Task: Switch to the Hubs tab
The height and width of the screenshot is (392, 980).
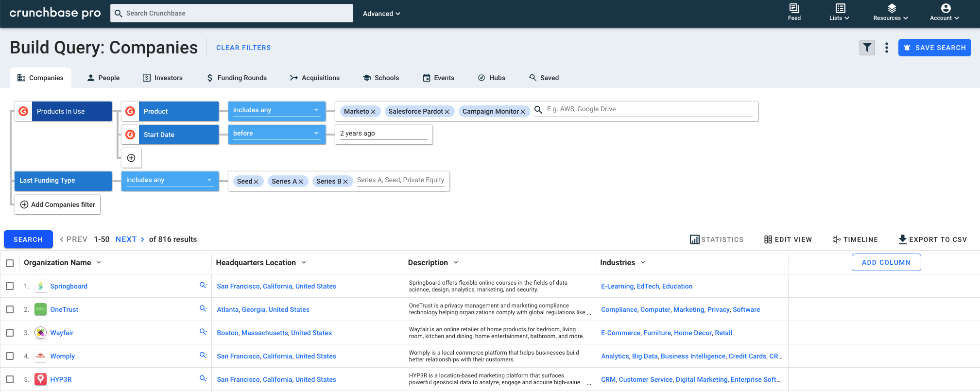Action: pyautogui.click(x=491, y=78)
